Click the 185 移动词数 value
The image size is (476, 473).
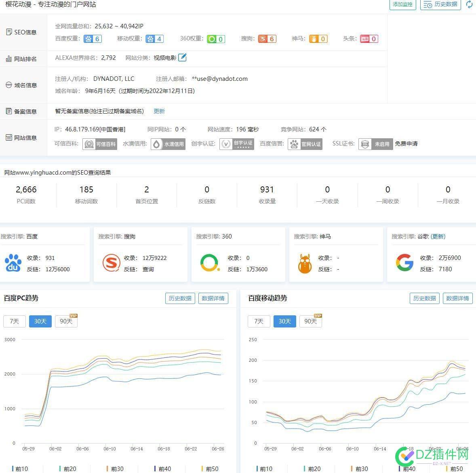point(86,190)
